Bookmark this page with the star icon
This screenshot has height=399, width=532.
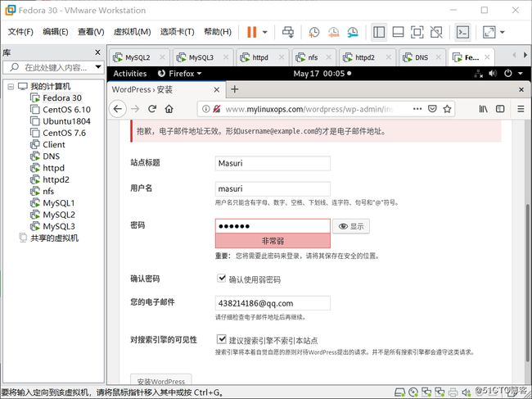pyautogui.click(x=447, y=109)
